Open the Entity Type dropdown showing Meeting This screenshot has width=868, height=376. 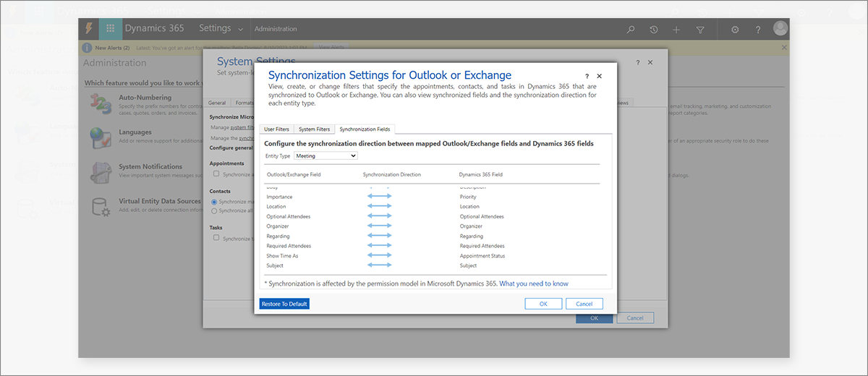pyautogui.click(x=326, y=155)
